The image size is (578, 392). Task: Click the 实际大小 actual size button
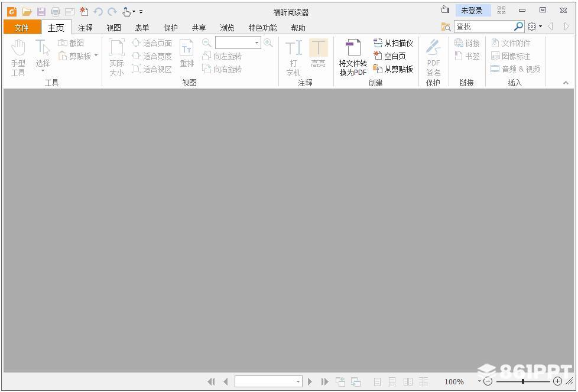click(x=116, y=58)
